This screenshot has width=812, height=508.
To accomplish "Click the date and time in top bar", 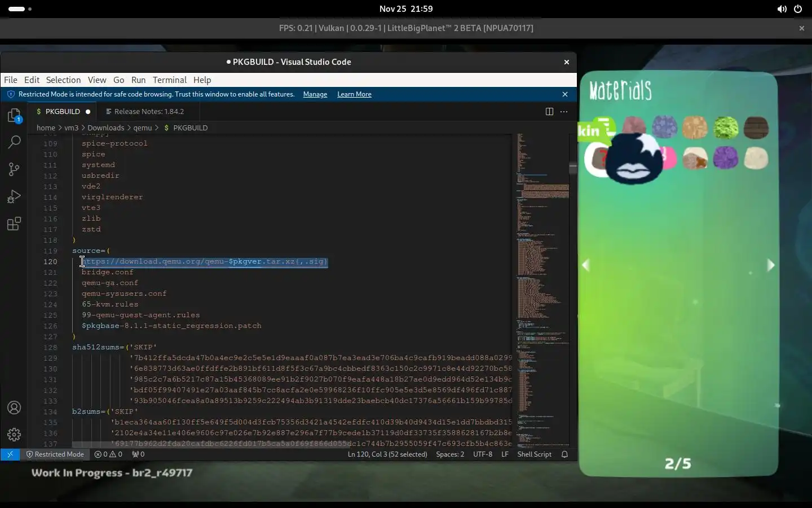I will [405, 9].
